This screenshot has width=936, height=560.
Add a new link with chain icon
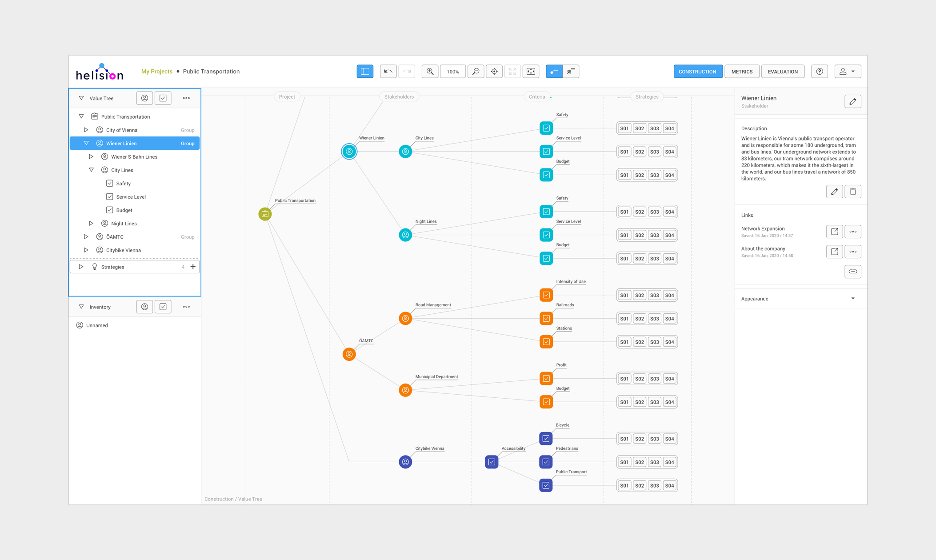coord(852,272)
